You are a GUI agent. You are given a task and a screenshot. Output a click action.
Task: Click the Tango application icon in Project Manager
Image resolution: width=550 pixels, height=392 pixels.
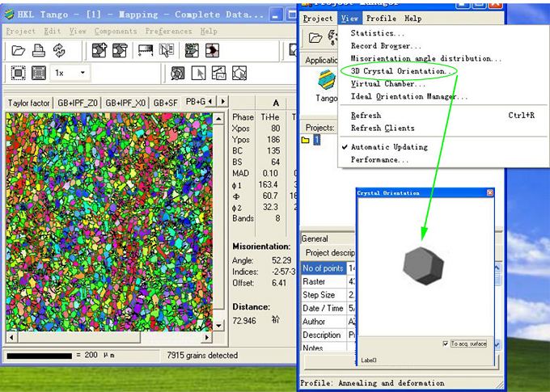tap(327, 82)
